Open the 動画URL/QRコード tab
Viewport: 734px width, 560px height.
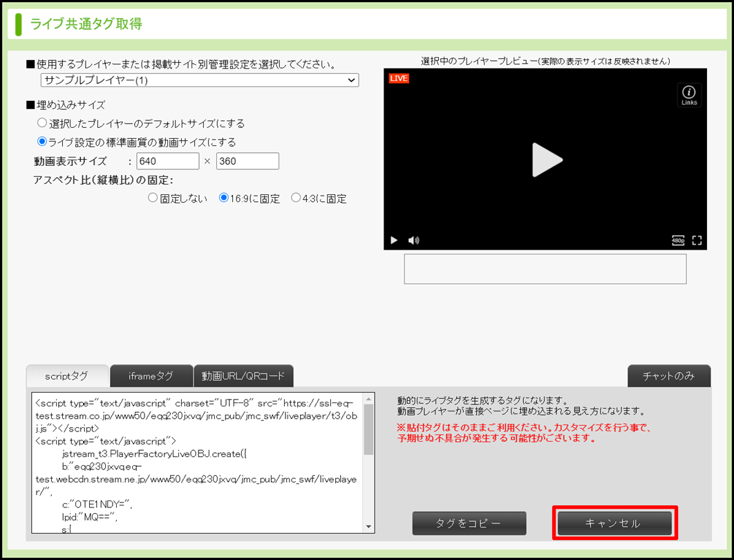[x=243, y=376]
